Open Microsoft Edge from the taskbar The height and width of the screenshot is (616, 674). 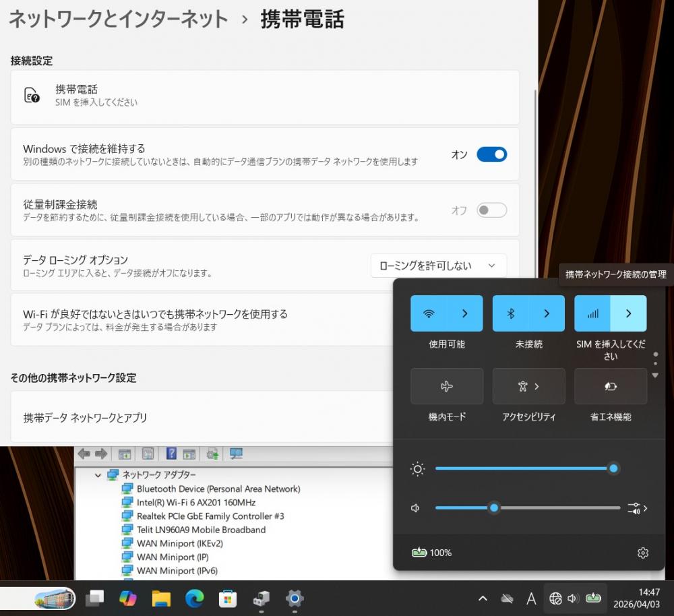coord(195,598)
